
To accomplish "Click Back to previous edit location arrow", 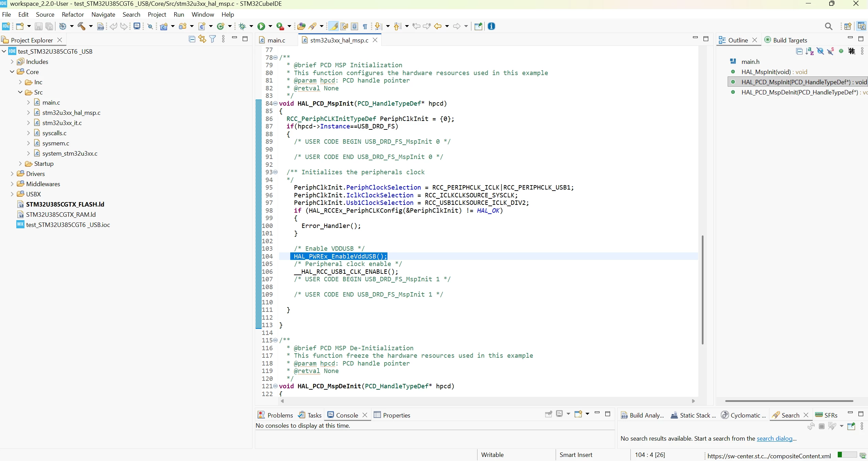I will pos(438,26).
